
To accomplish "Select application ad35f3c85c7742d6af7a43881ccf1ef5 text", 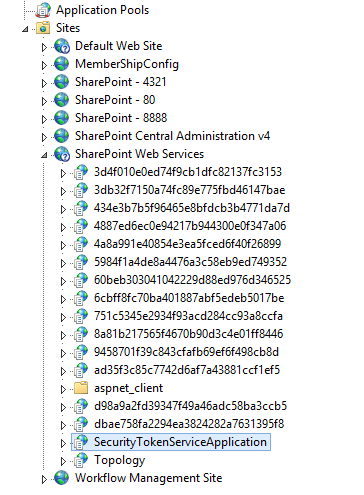I will pos(187,370).
